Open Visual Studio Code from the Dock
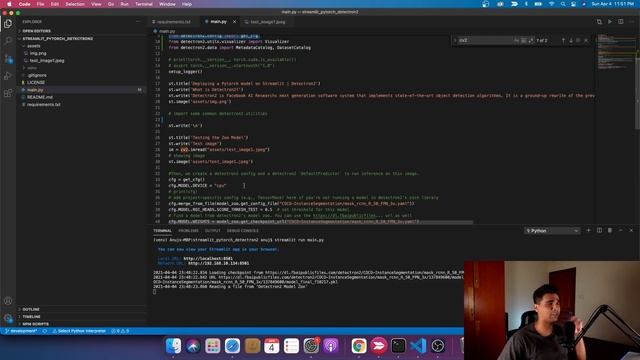Screen dimensions: 640x360 click(x=418, y=346)
